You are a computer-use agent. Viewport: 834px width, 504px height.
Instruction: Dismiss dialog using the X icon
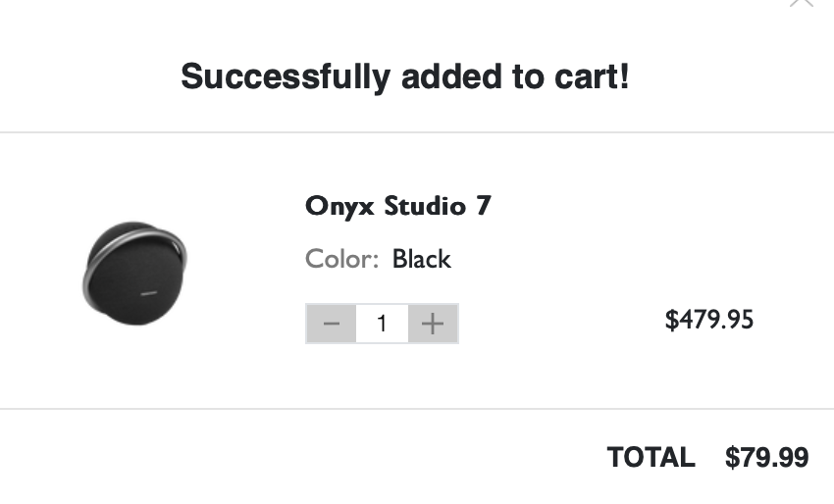[x=802, y=3]
